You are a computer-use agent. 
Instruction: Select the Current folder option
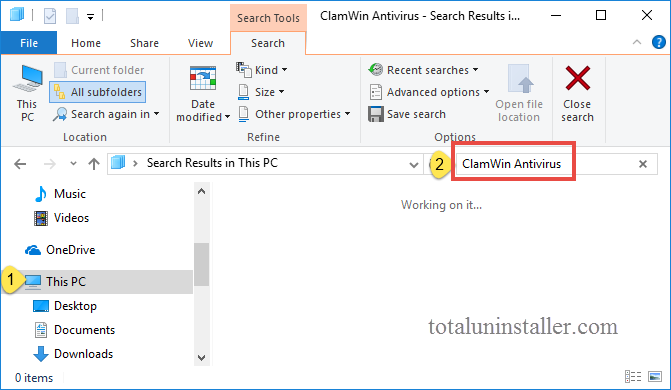pyautogui.click(x=99, y=70)
